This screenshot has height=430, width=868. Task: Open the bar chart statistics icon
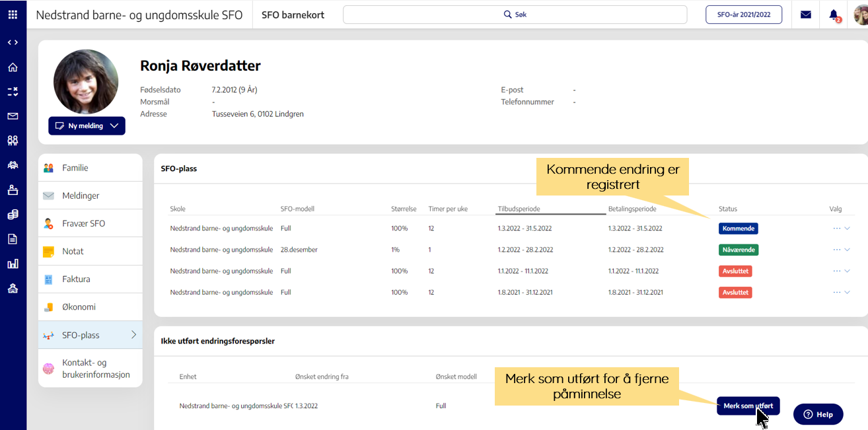coord(13,264)
